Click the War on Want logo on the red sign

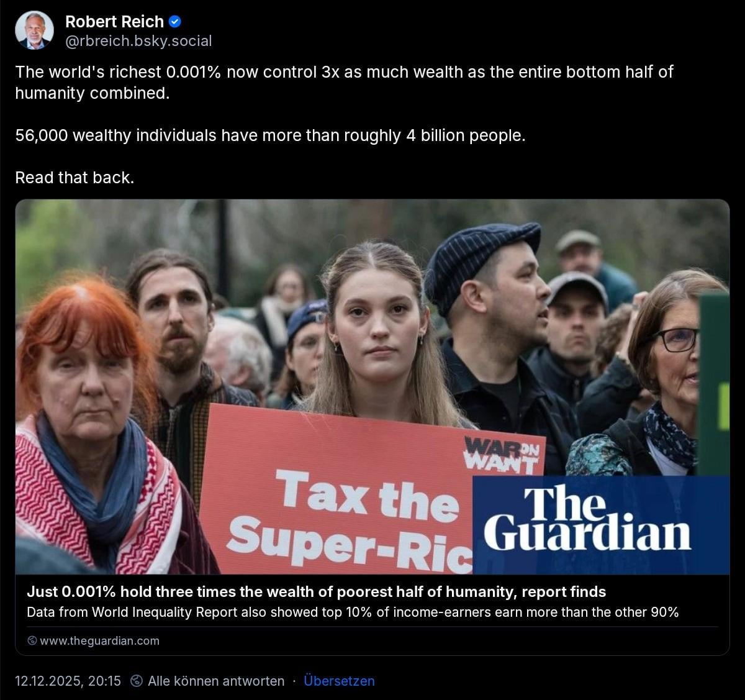502,454
